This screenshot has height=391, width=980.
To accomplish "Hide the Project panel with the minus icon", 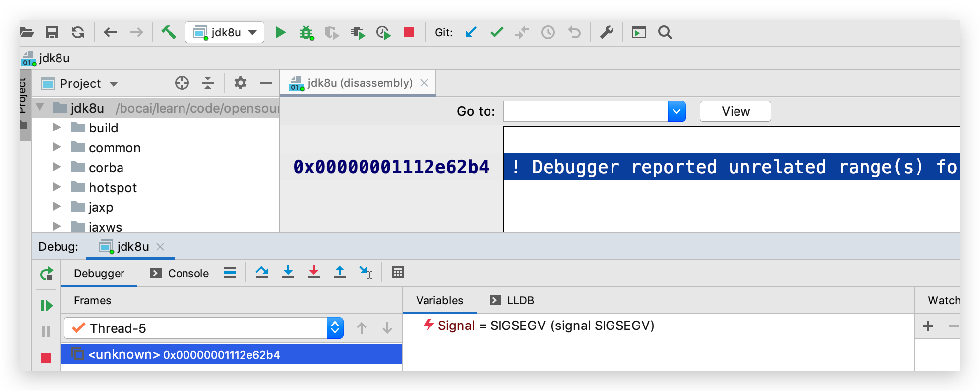I will coord(266,83).
